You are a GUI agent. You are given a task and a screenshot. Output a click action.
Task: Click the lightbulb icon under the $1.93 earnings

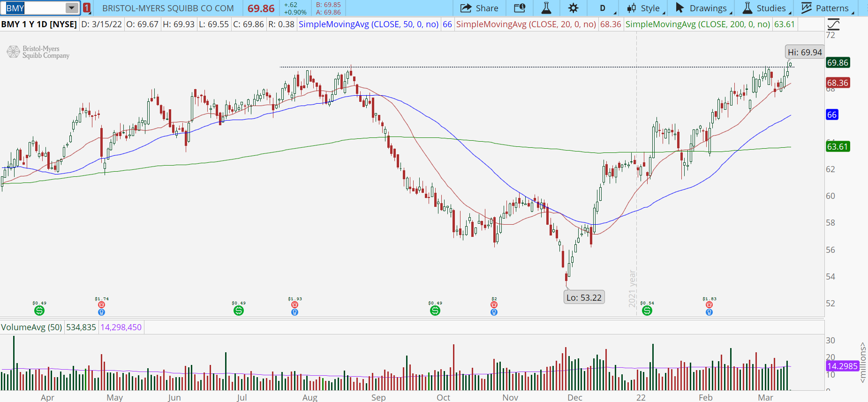(294, 312)
